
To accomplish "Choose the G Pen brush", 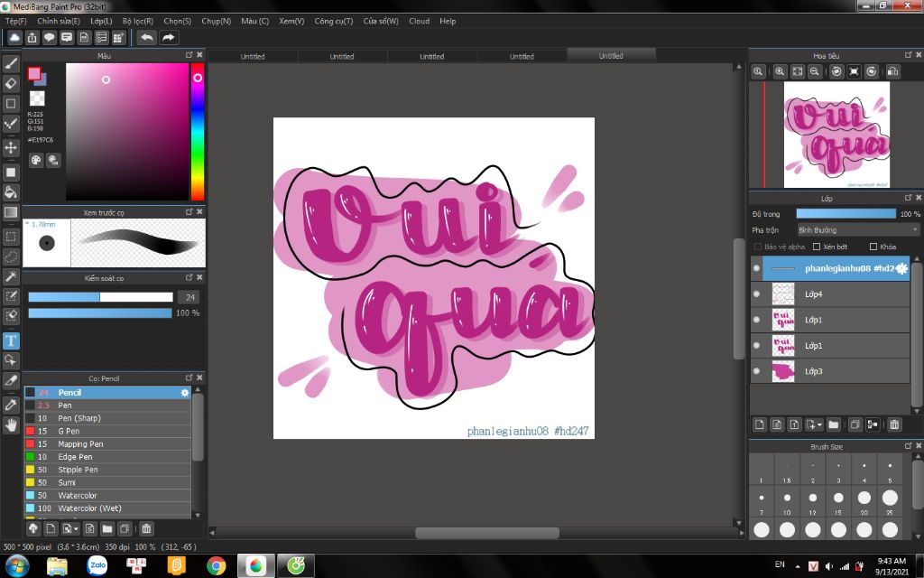I will click(69, 432).
